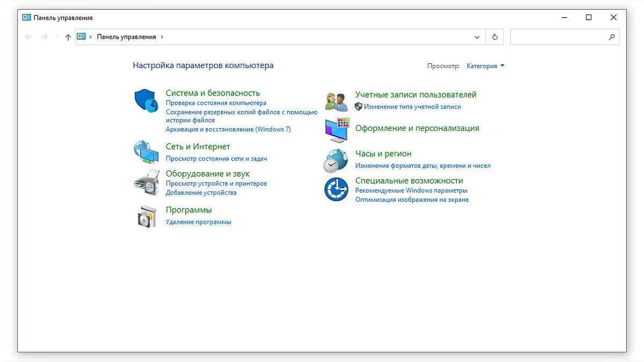Click the System and Security shield icon
Viewport: 644px width, 362px height.
coord(145,101)
